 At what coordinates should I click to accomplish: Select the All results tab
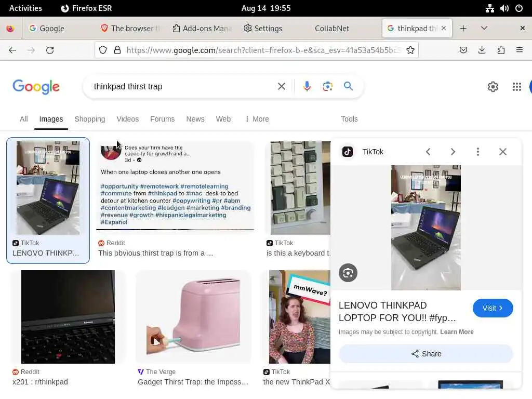click(24, 119)
